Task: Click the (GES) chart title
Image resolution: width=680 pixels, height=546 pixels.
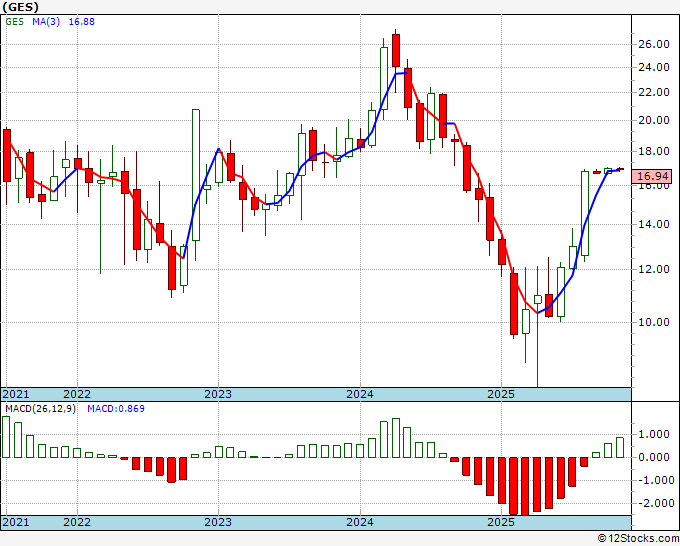Action: [20, 7]
